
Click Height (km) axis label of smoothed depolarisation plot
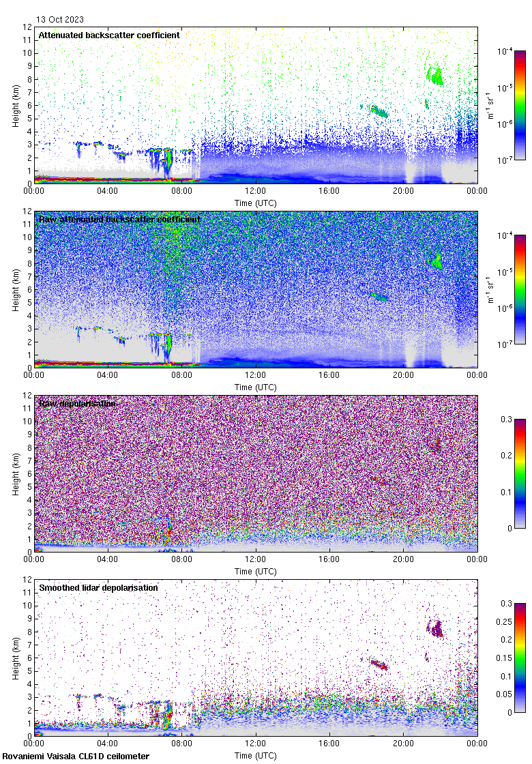(16, 658)
